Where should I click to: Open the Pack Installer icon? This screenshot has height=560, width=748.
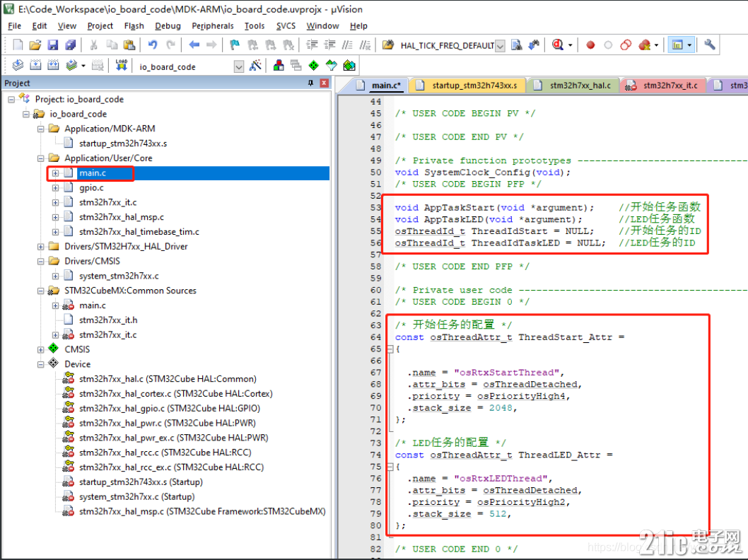[349, 65]
